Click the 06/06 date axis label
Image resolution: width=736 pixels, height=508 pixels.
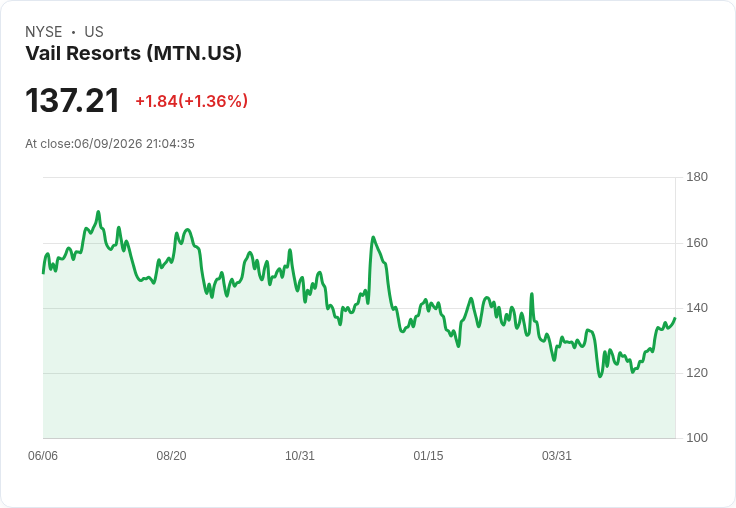point(43,456)
